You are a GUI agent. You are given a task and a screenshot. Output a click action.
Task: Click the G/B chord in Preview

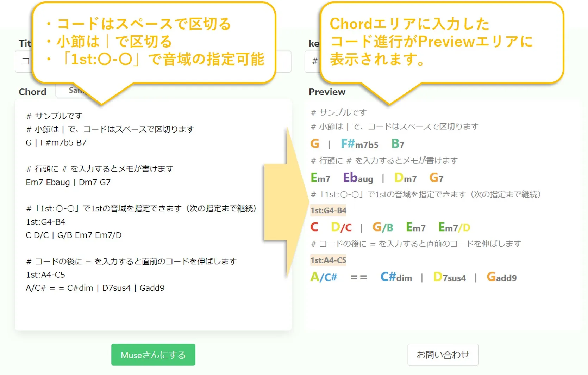(x=383, y=227)
